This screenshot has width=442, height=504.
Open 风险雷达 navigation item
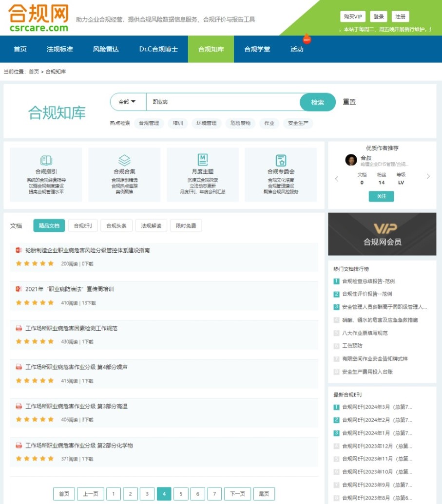(106, 49)
